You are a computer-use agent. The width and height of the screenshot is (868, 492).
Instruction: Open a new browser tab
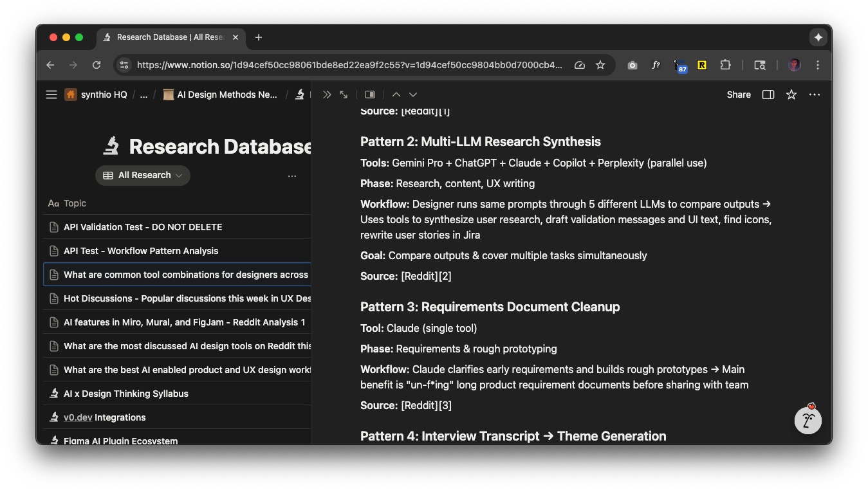pyautogui.click(x=259, y=37)
